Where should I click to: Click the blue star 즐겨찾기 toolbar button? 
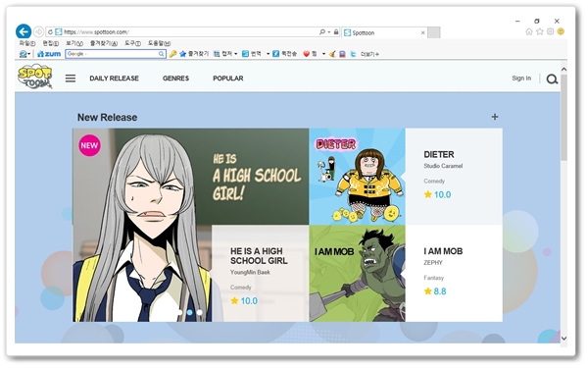pos(194,54)
